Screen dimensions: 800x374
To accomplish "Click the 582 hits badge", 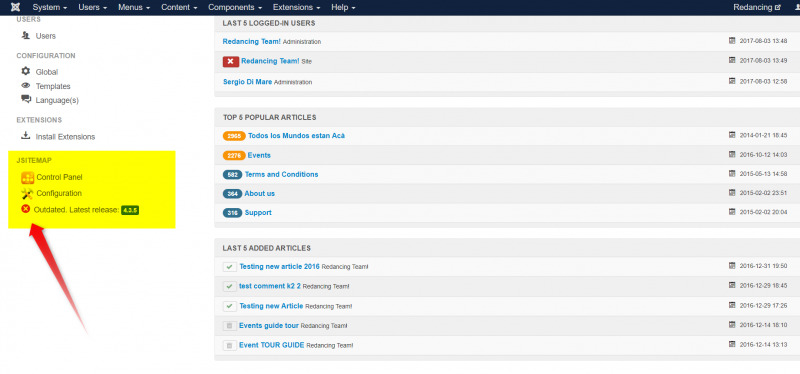I will (233, 174).
